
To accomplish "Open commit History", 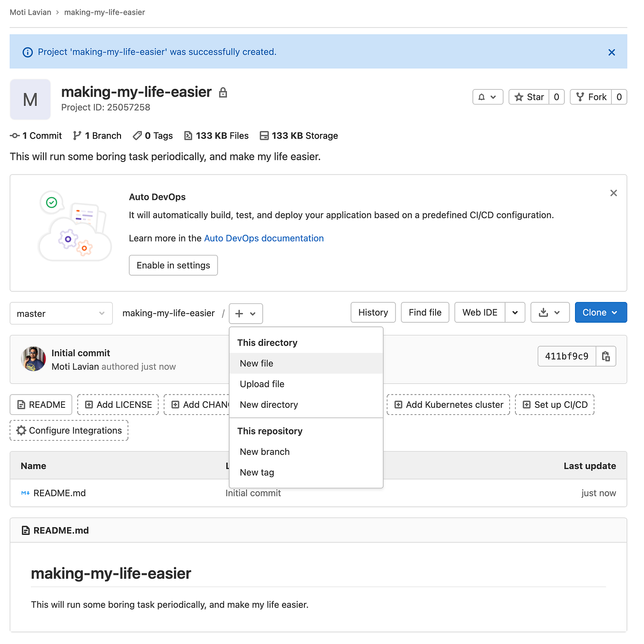I will (373, 313).
